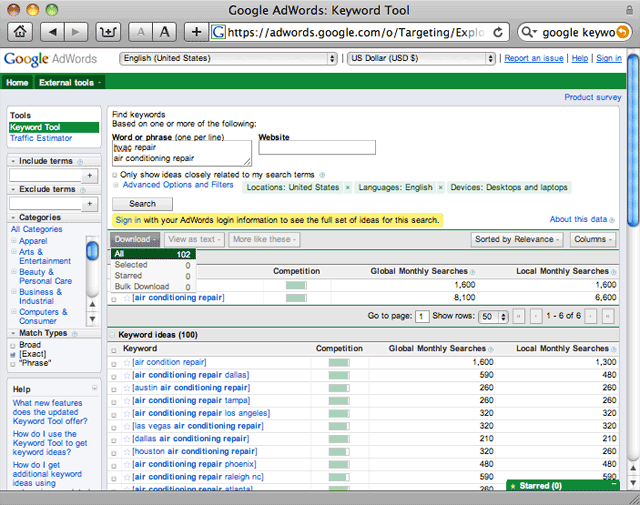640x505 pixels.
Task: Open Sorted by Relevance dropdown
Action: click(x=517, y=239)
